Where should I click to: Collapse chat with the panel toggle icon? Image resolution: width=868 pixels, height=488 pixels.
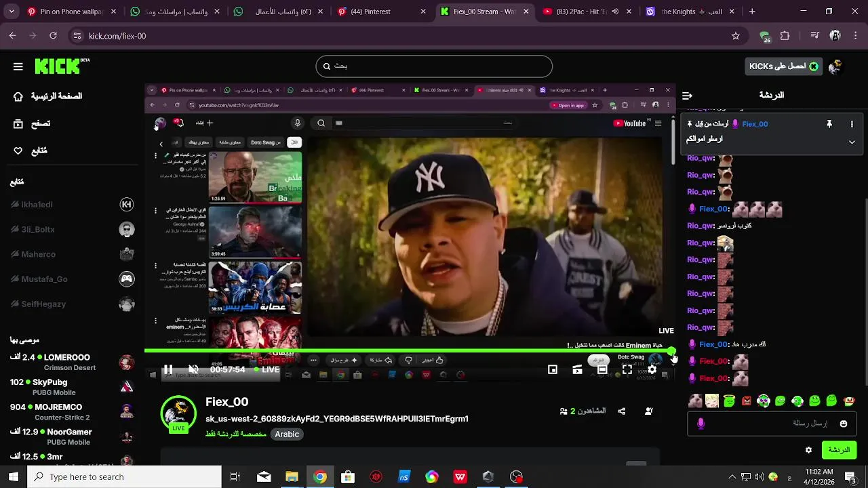[x=687, y=96]
